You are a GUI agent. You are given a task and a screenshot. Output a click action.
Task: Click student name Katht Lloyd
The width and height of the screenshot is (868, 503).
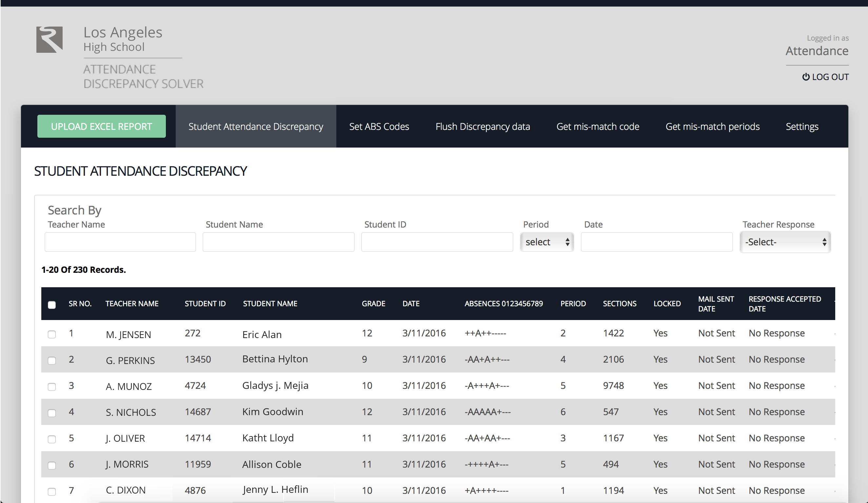(x=268, y=438)
